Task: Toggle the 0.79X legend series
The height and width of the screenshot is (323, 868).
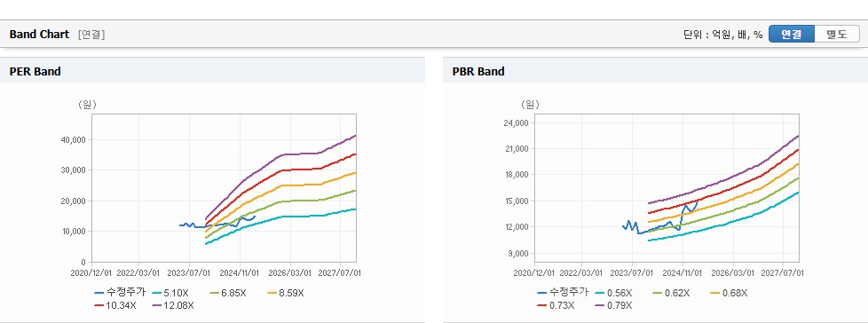Action: pos(613,305)
